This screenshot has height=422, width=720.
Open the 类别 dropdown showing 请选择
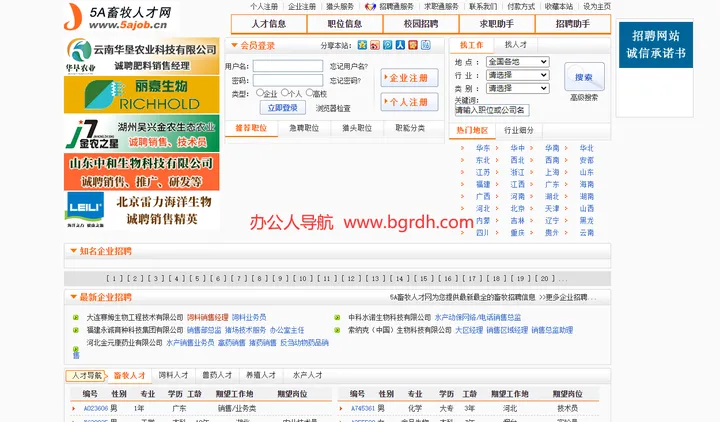(518, 88)
